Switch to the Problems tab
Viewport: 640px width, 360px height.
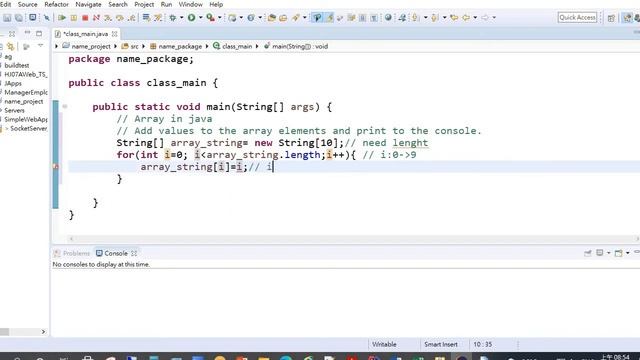point(72,253)
